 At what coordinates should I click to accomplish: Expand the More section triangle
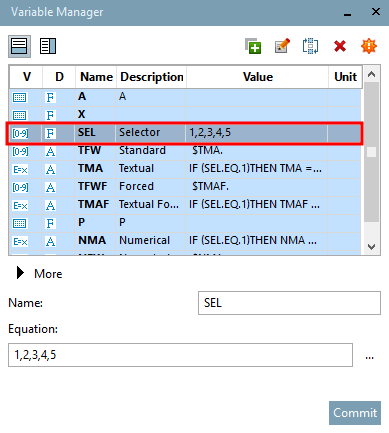coord(20,273)
